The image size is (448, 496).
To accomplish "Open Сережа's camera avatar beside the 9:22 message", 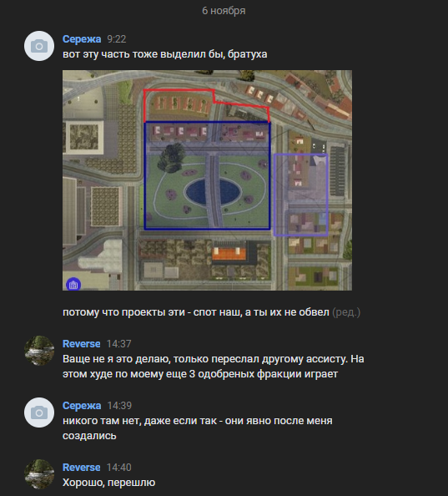I will tap(39, 46).
